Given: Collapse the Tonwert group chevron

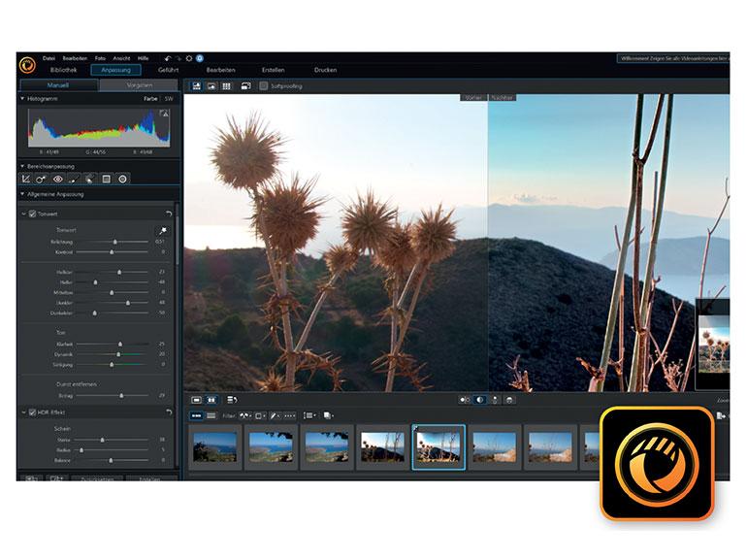Looking at the screenshot, I should tap(24, 214).
